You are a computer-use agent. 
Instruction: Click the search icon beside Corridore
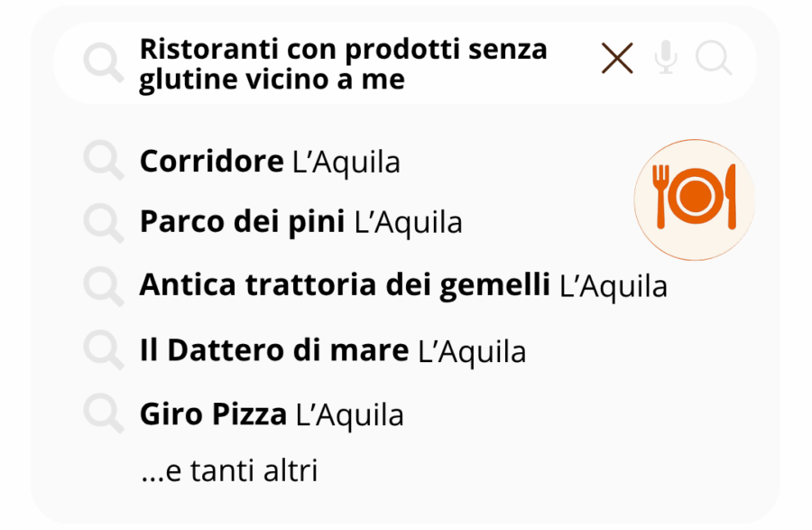point(104,162)
